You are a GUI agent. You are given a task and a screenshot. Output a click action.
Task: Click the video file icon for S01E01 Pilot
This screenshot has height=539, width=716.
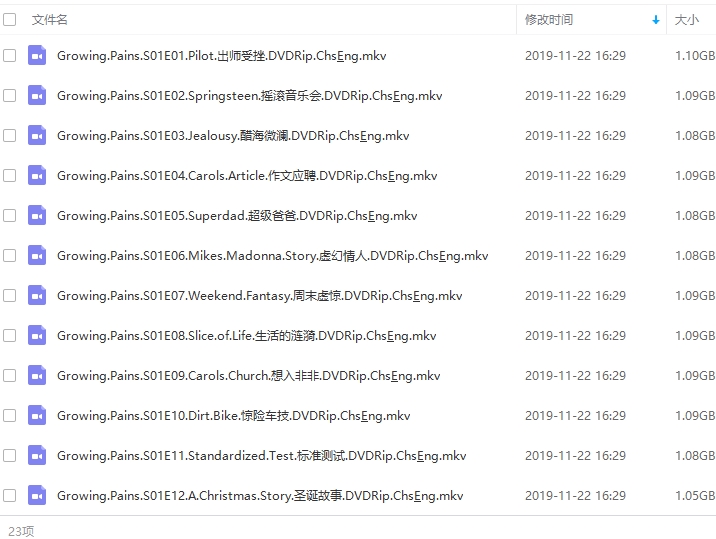coord(37,56)
